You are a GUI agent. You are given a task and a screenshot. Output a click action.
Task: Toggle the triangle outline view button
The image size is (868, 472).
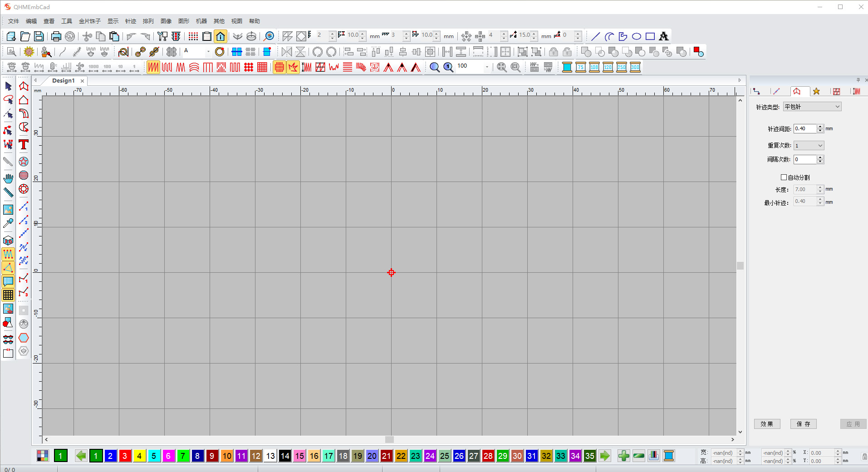[x=8, y=268]
